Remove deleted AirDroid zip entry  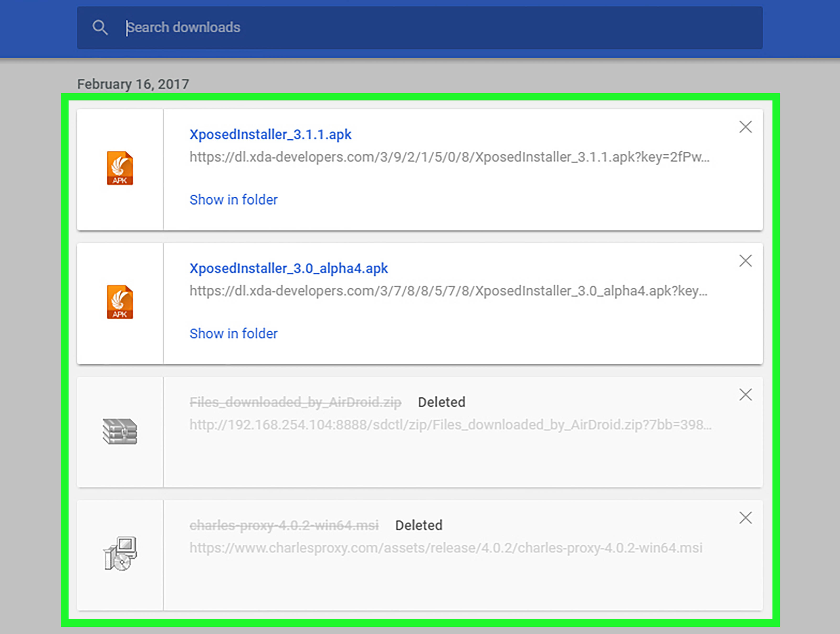(745, 395)
